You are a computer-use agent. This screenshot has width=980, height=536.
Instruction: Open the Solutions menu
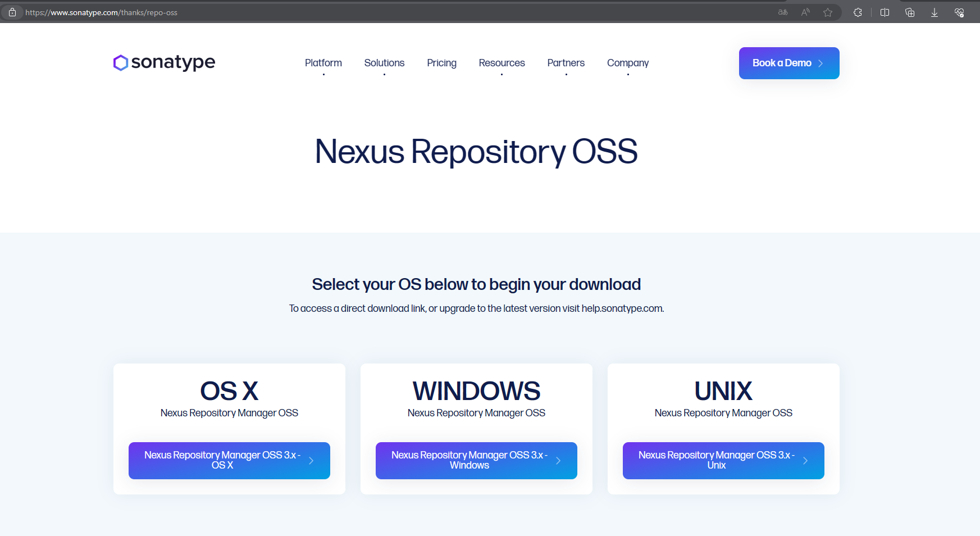pyautogui.click(x=384, y=63)
